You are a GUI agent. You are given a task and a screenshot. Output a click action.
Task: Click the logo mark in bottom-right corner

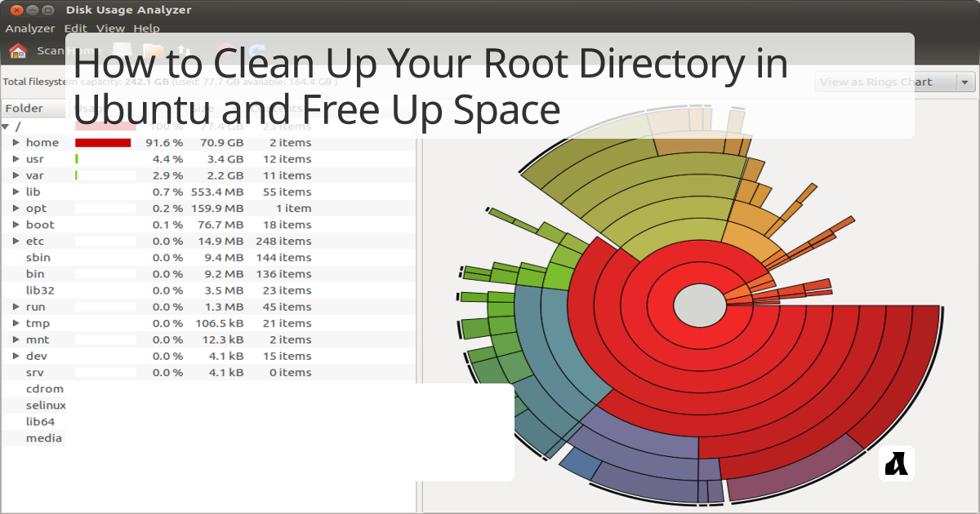(x=896, y=465)
